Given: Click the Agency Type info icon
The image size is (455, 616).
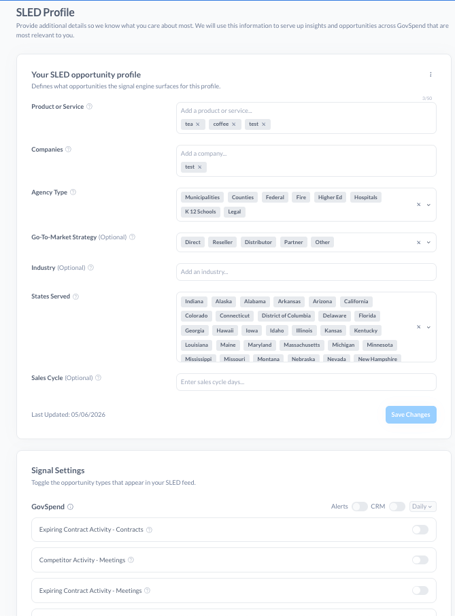Looking at the screenshot, I should [73, 192].
